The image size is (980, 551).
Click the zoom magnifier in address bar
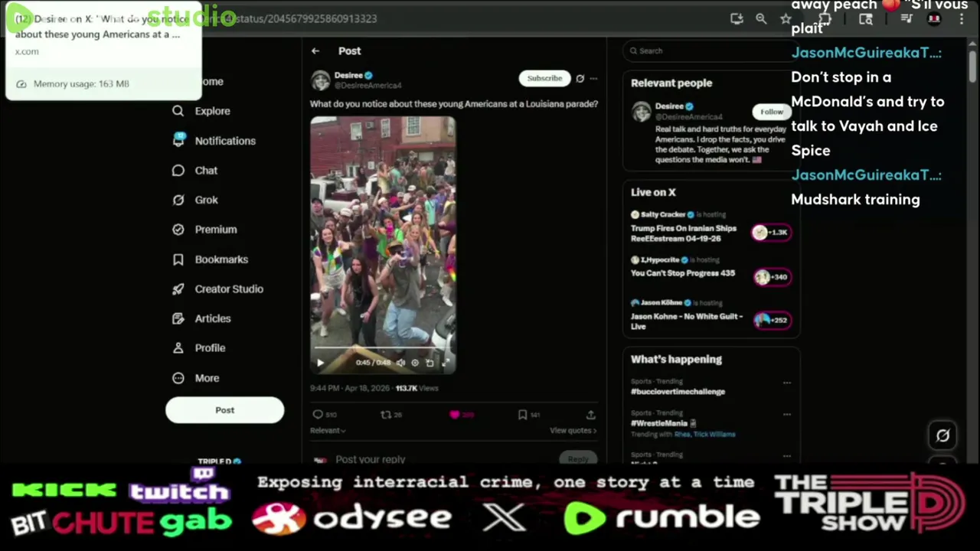tap(761, 18)
